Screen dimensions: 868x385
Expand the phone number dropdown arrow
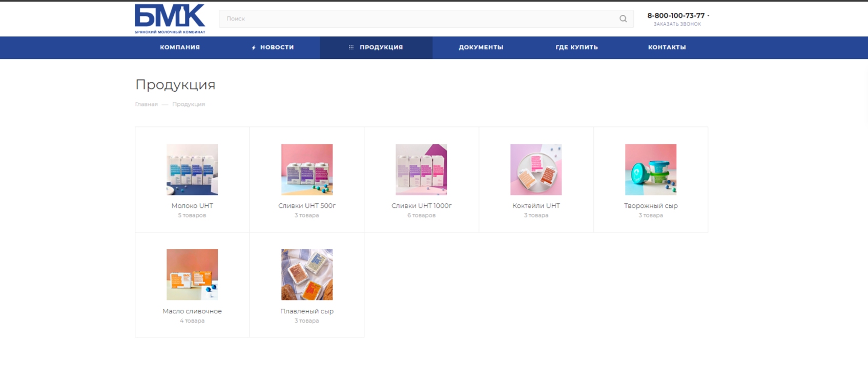coord(708,16)
